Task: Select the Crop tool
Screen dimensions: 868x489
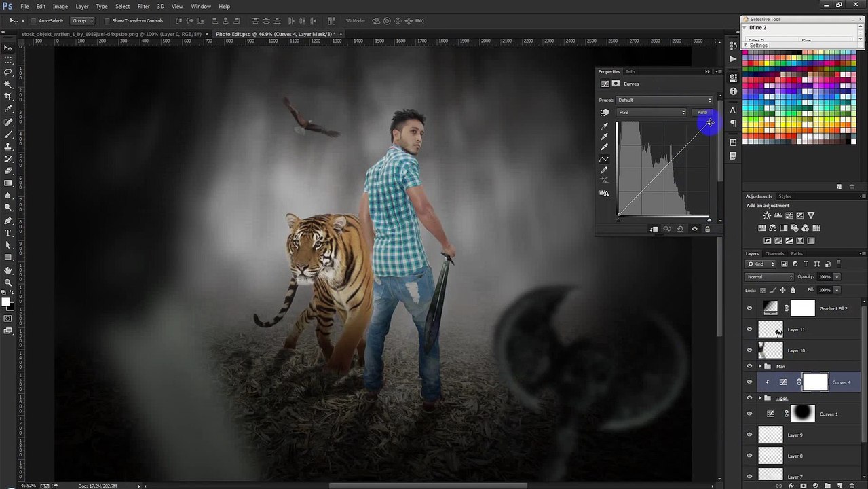Action: click(x=8, y=96)
